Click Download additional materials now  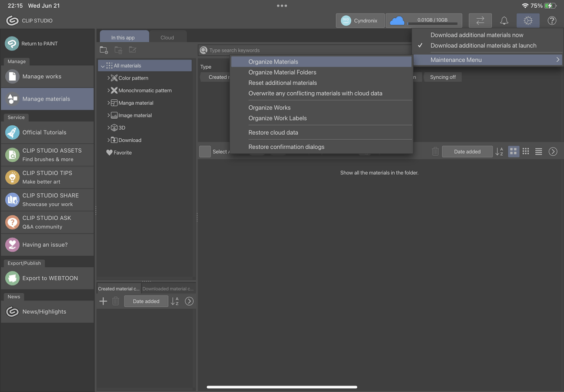[488, 35]
